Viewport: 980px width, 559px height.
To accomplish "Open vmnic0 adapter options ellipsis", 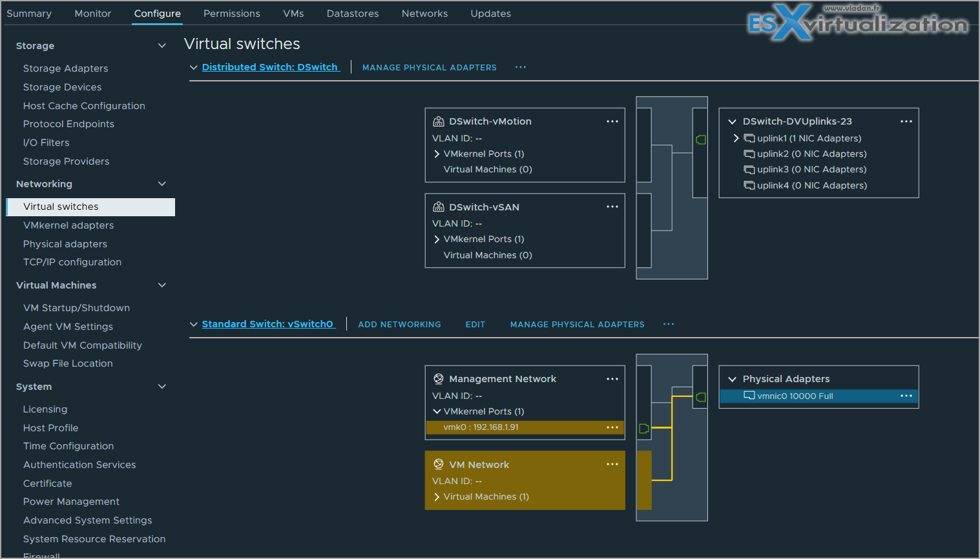I will pyautogui.click(x=906, y=396).
